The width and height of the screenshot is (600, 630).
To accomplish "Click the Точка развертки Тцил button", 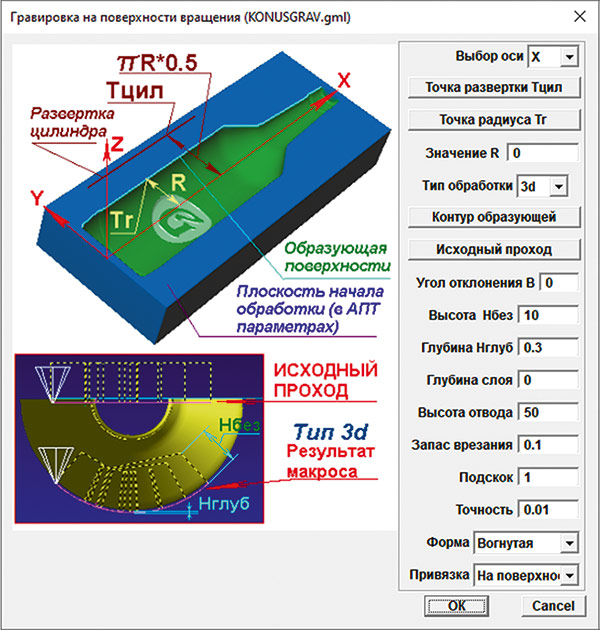I will [494, 88].
